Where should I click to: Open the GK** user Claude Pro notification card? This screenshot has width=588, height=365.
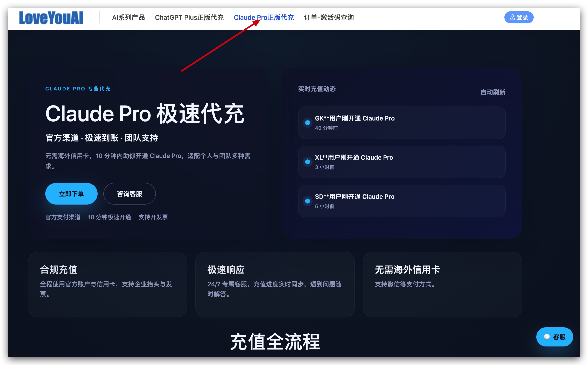point(401,123)
